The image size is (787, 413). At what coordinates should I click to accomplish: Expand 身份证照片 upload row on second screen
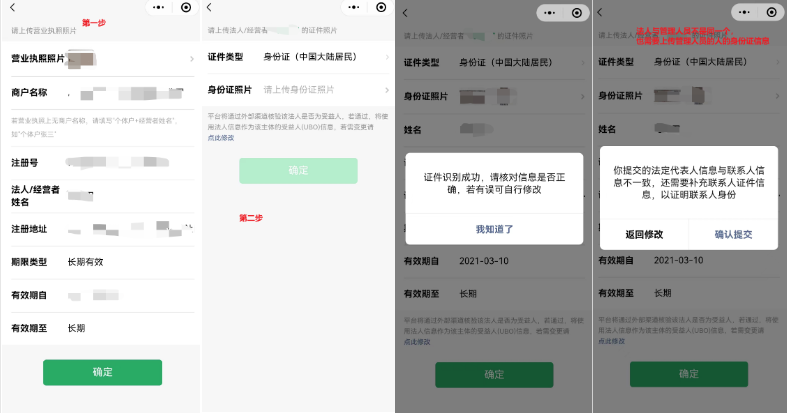(x=298, y=90)
